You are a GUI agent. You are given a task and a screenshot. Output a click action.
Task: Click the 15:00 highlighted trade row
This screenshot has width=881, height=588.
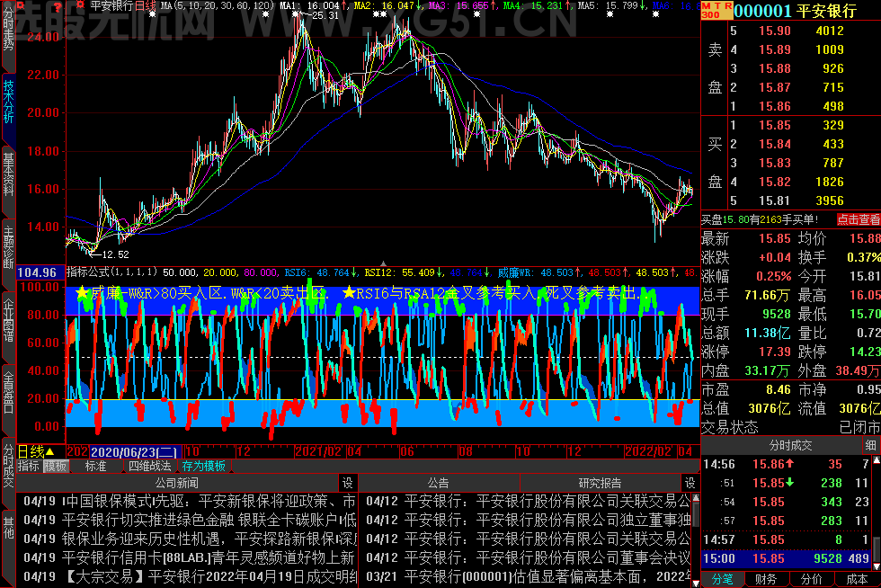(x=786, y=558)
